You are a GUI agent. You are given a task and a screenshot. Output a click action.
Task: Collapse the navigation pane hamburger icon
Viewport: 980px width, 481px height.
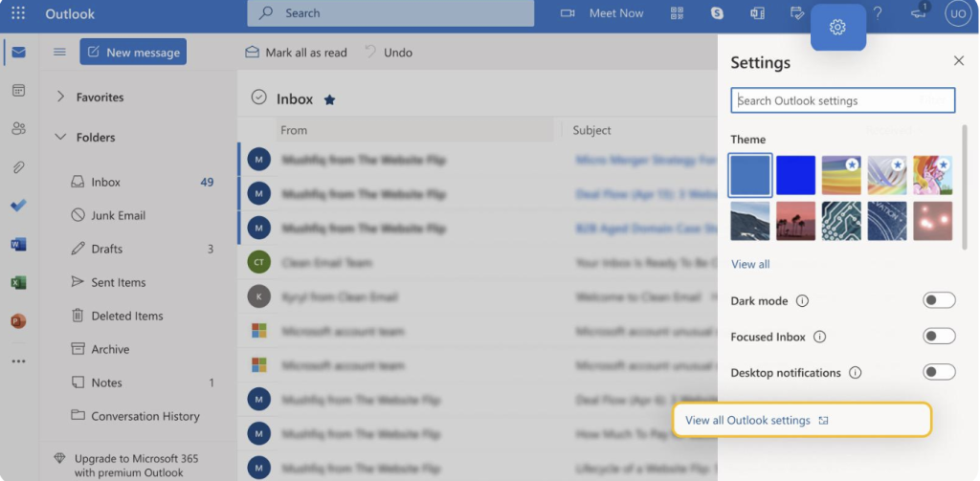[x=59, y=52]
